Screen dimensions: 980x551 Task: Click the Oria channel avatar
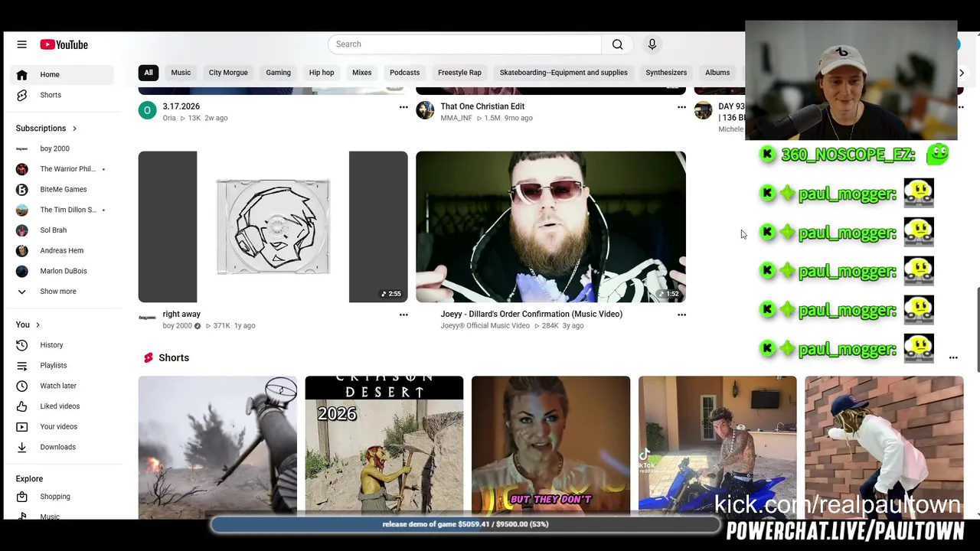coord(147,110)
